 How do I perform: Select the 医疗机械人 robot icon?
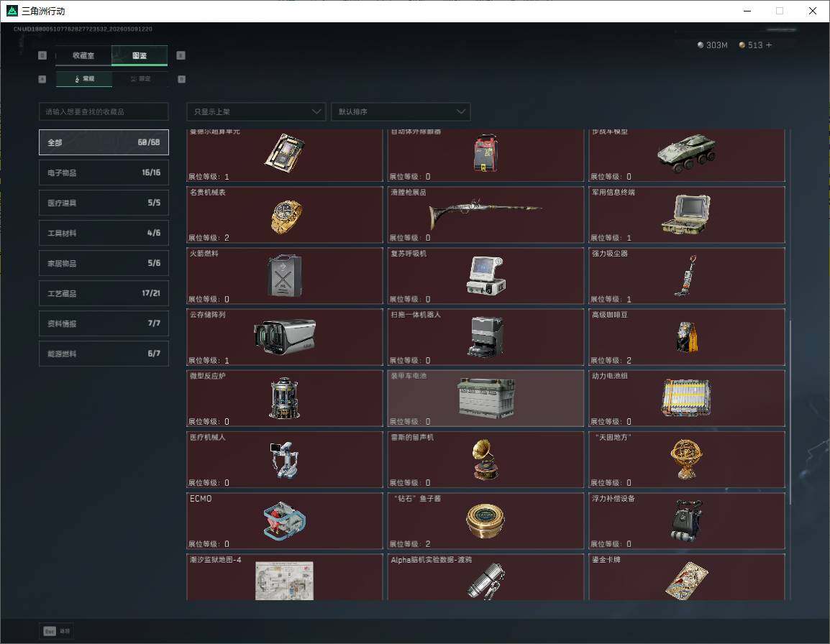pos(283,459)
